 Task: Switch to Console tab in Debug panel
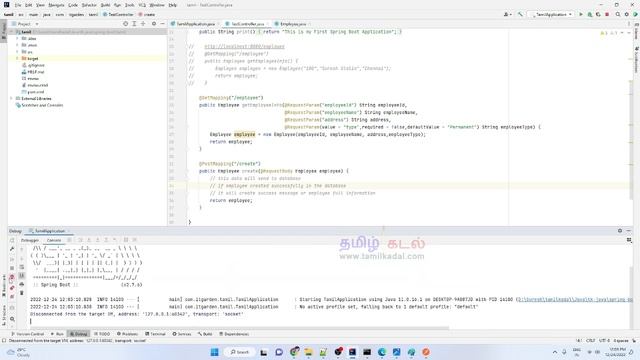pyautogui.click(x=54, y=240)
